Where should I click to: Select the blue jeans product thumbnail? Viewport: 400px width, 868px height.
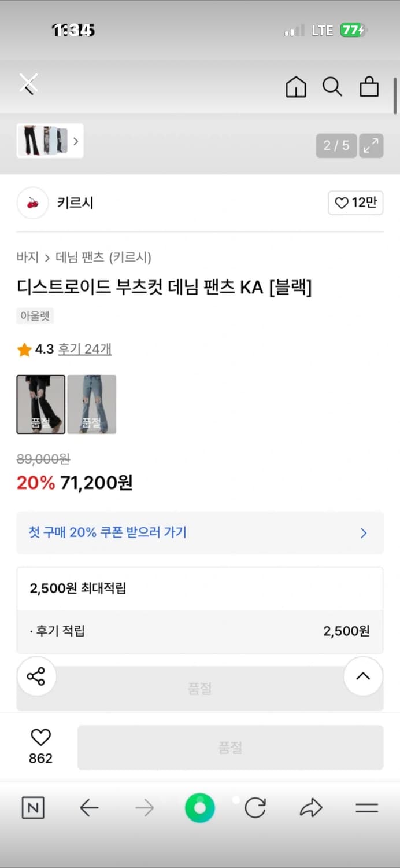[x=91, y=404]
